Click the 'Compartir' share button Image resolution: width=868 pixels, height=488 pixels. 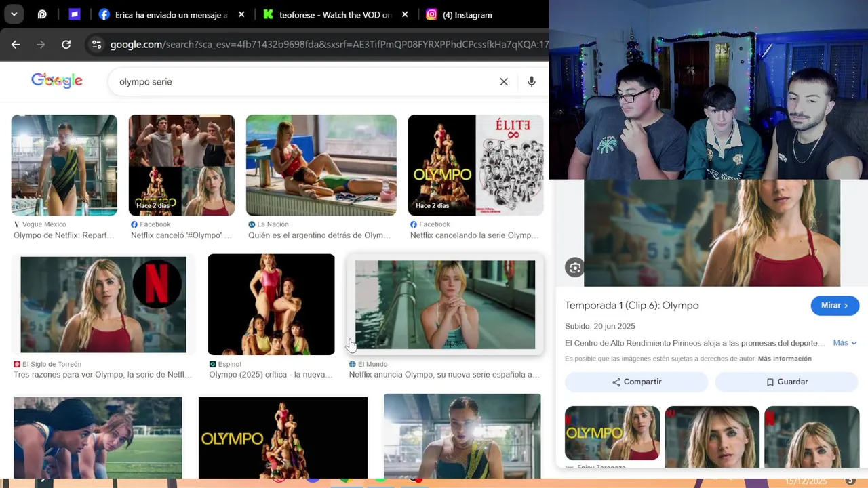636,382
